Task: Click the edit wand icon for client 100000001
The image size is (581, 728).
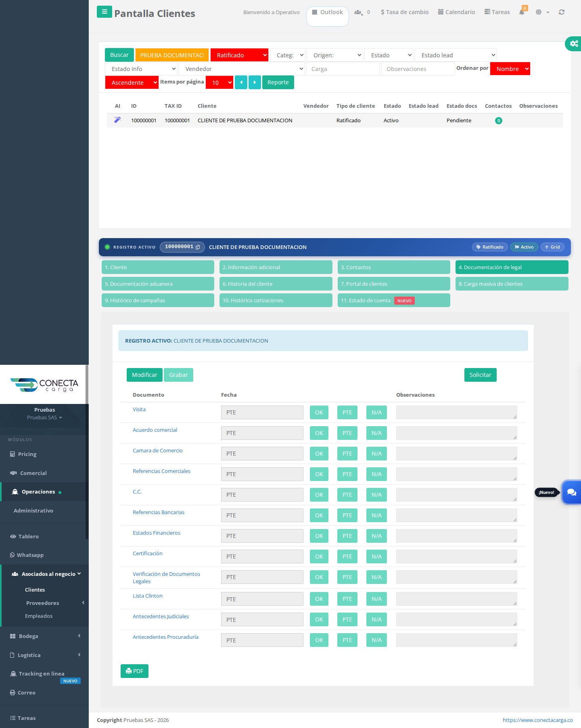Action: click(x=117, y=120)
